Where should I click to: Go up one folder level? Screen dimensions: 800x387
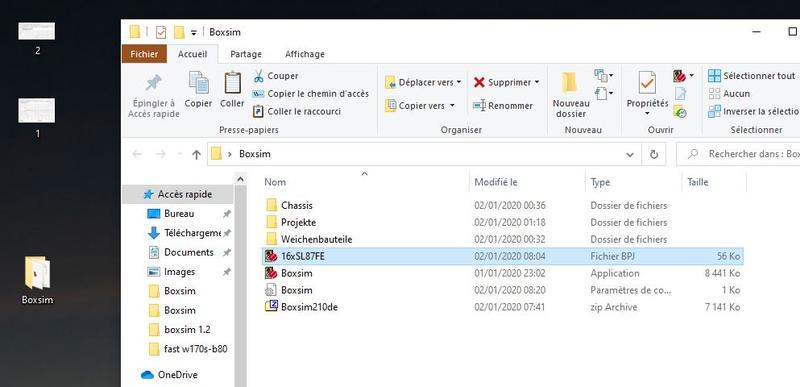[x=196, y=154]
